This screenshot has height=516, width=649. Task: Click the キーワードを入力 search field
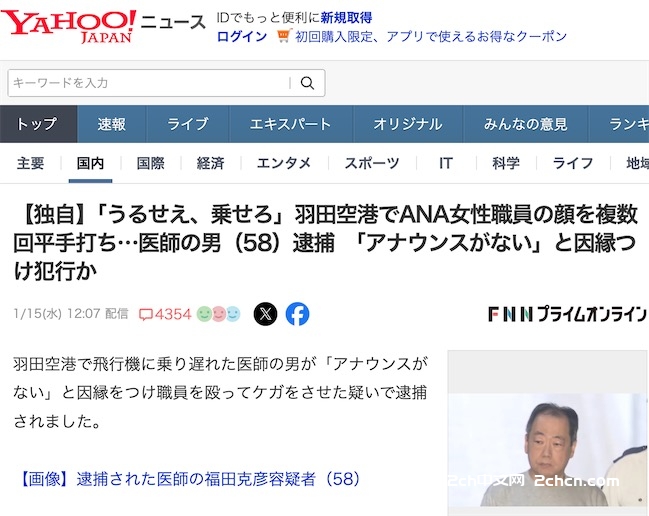point(151,83)
